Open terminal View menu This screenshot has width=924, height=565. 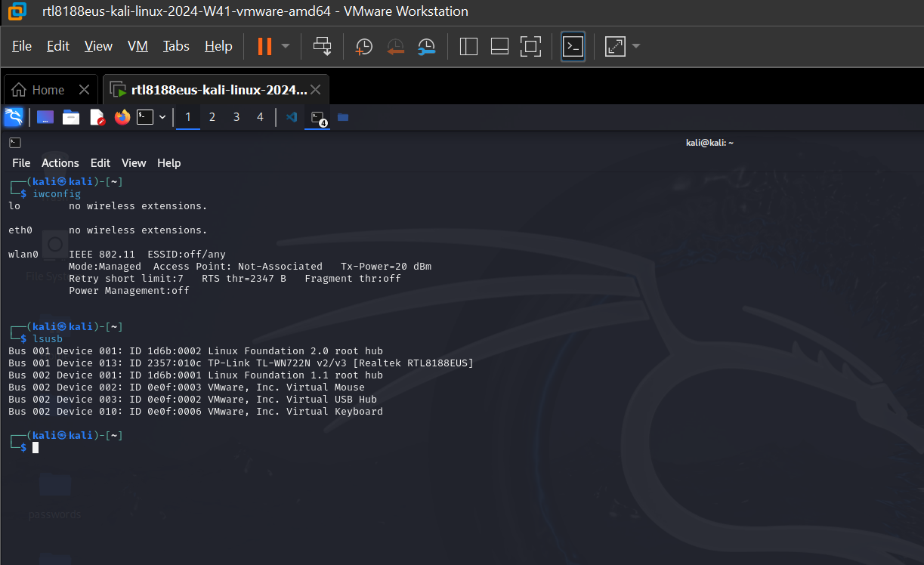click(134, 162)
